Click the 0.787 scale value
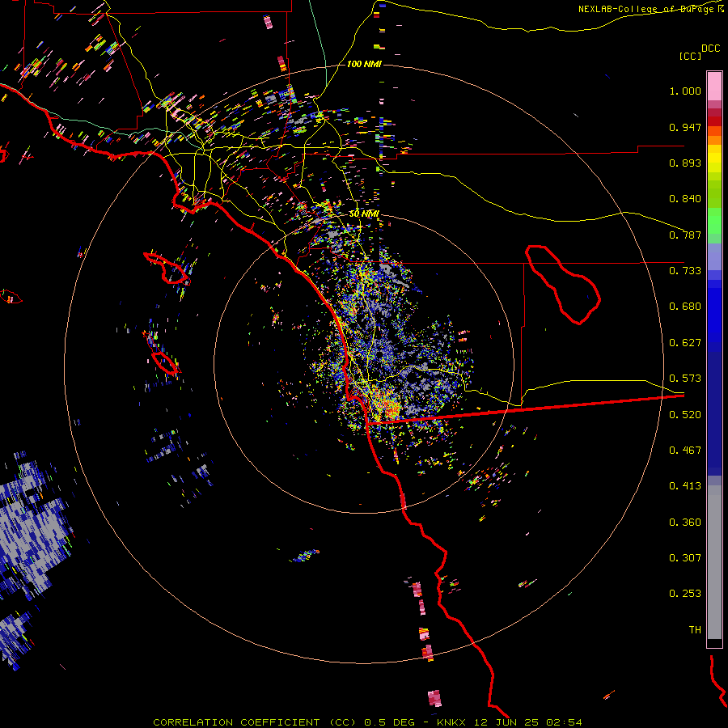Screen dimensions: 728x728 [685, 235]
